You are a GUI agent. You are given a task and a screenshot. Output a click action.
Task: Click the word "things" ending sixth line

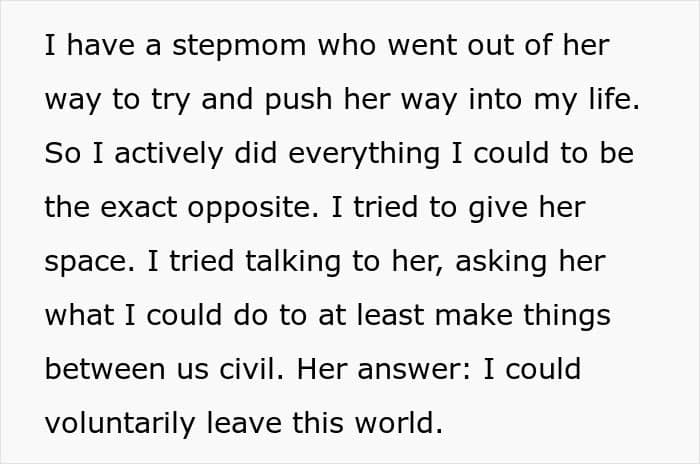click(567, 317)
